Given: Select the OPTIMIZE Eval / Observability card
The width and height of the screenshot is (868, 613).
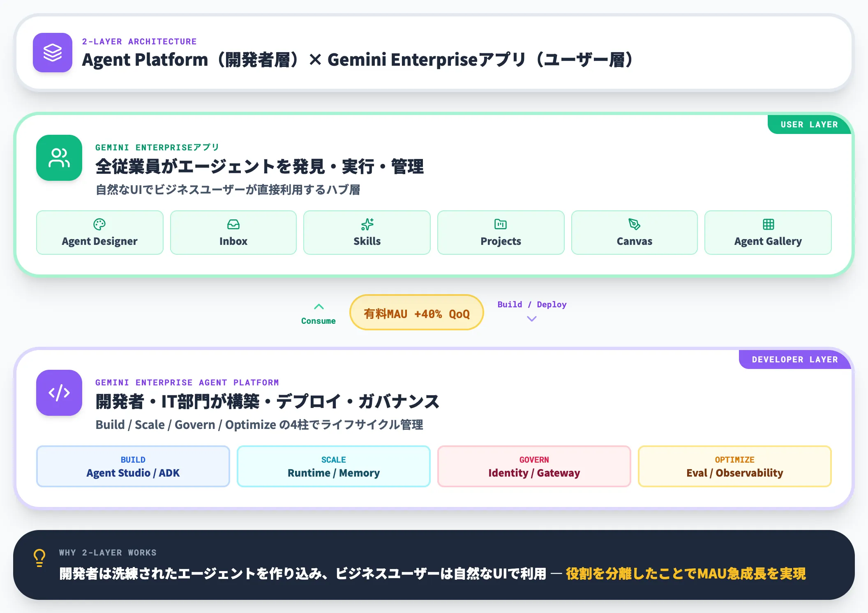Looking at the screenshot, I should coord(734,466).
